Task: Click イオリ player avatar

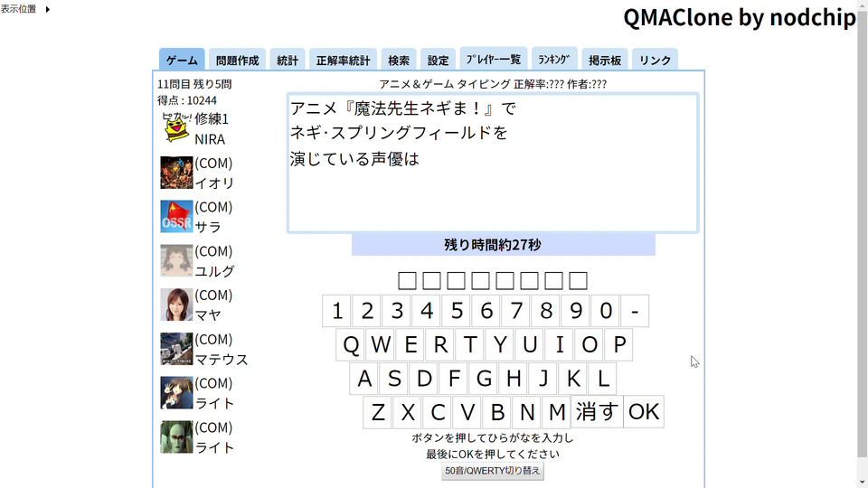Action: point(176,173)
